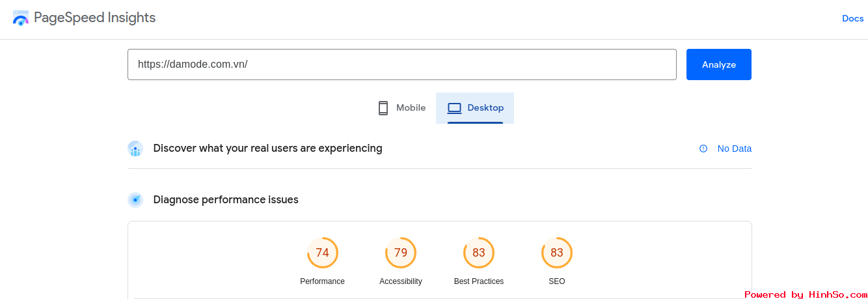
Task: Click the mobile phone icon
Action: (383, 108)
